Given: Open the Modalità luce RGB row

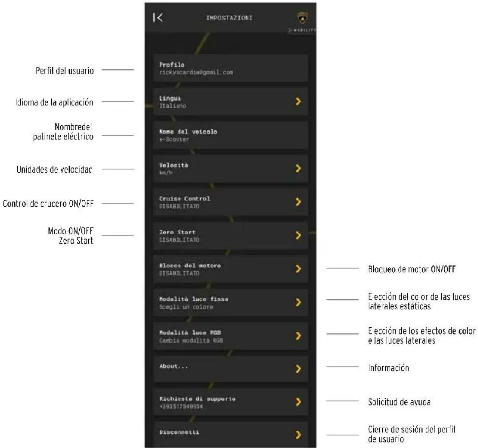Looking at the screenshot, I should click(230, 336).
